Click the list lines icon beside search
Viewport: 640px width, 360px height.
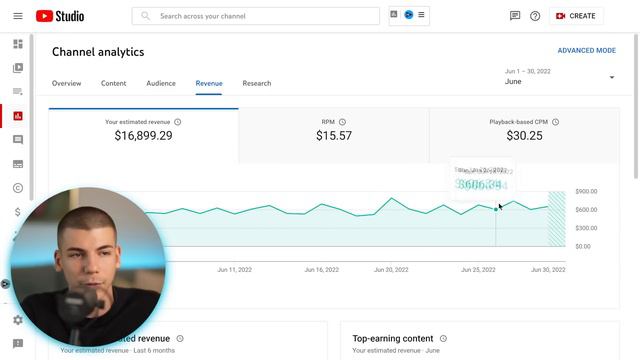pyautogui.click(x=421, y=15)
